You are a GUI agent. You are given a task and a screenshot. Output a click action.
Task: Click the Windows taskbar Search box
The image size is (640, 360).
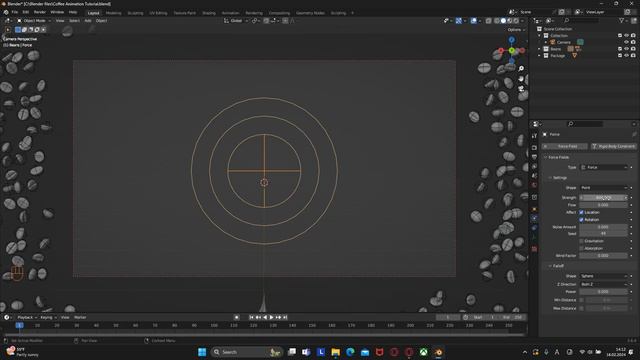pos(247,352)
